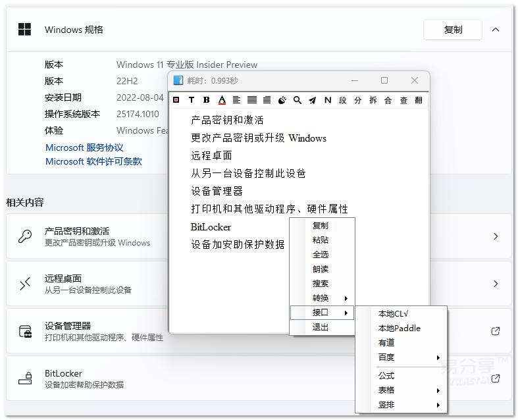Select 本地Paddle interface option
Screen dimensions: 518x420
tap(401, 328)
